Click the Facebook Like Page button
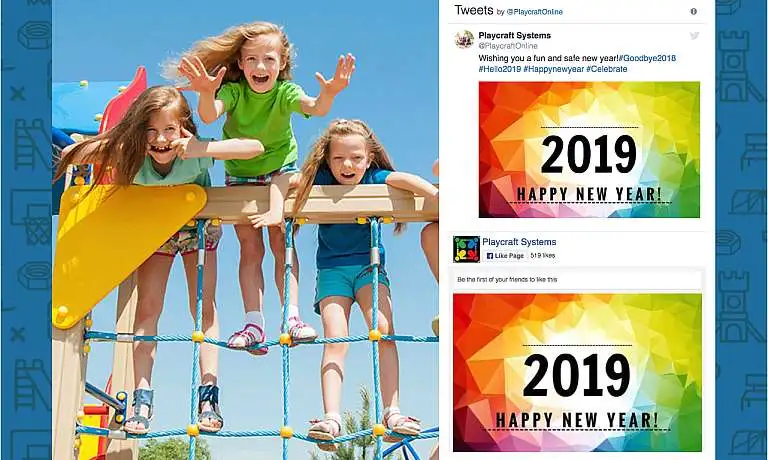 pos(505,256)
